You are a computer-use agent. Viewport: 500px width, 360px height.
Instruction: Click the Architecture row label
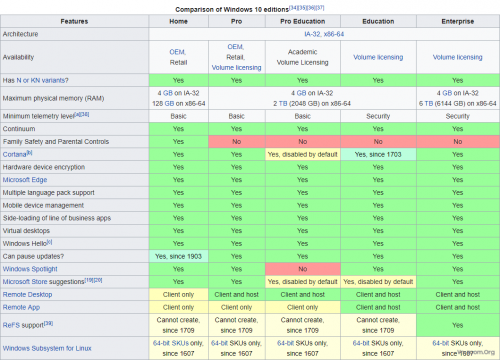tap(20, 34)
